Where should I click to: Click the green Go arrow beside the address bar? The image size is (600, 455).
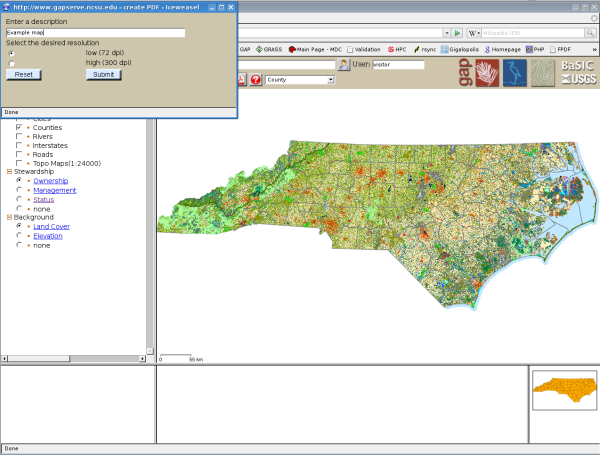click(x=457, y=33)
